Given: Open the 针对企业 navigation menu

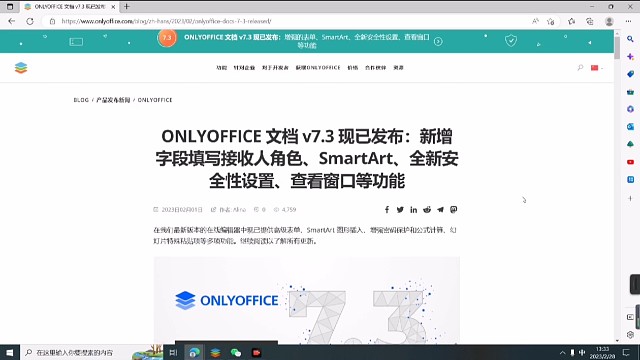Looking at the screenshot, I should click(x=244, y=68).
